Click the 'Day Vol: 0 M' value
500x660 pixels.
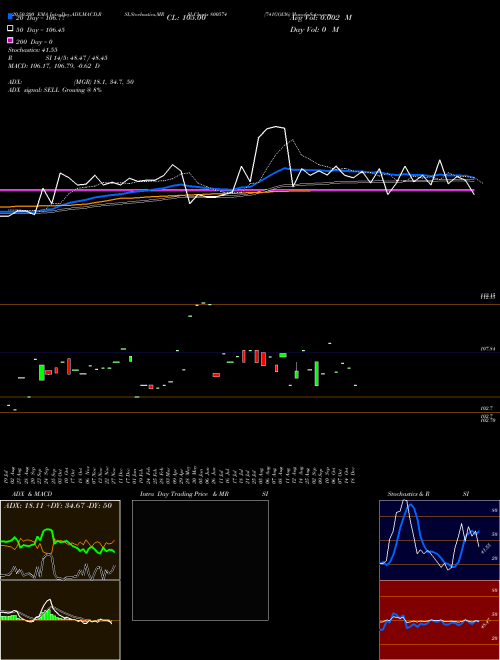tap(314, 29)
